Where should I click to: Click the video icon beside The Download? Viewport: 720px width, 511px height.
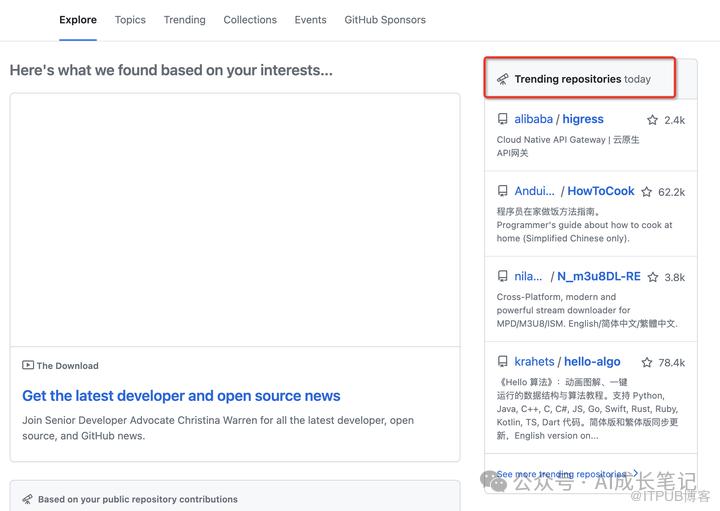[x=28, y=365]
